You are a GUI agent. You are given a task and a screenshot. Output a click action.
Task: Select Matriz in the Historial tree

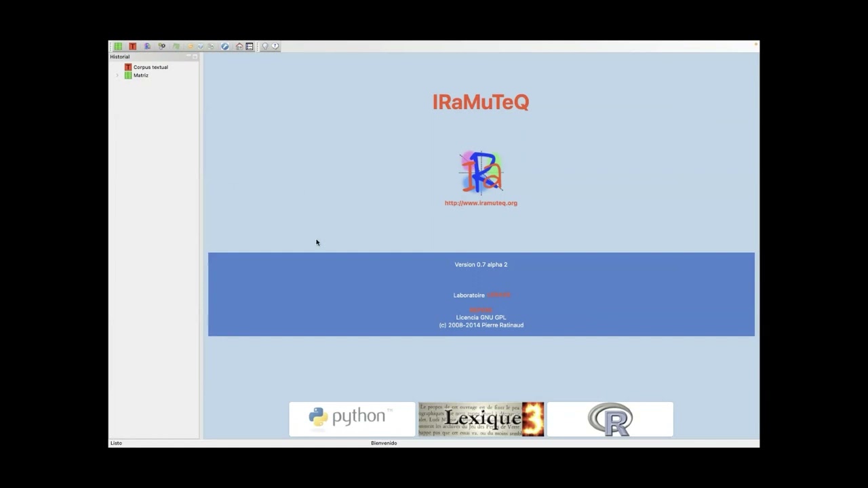[x=140, y=75]
